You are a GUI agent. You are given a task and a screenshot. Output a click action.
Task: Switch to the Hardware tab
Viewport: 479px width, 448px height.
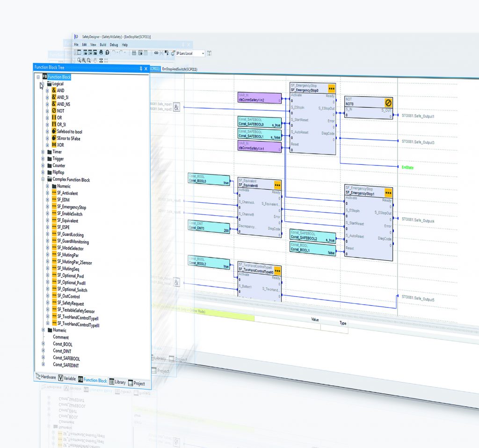coord(45,377)
